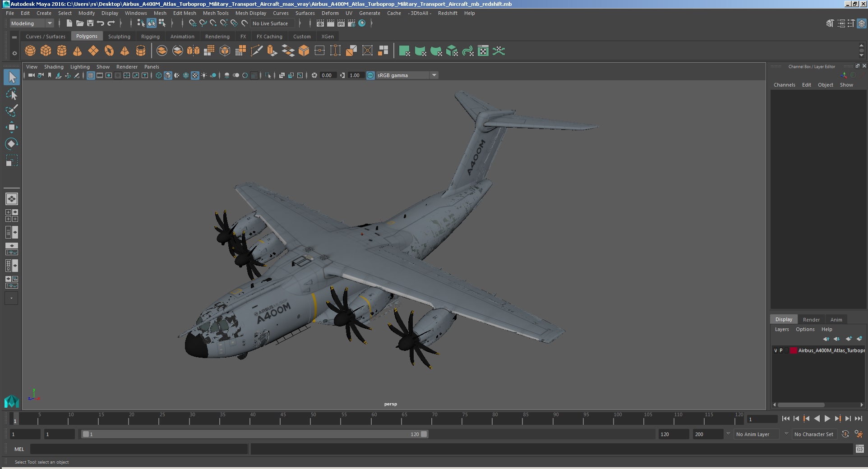Click the Multi-Cut tool shelf icon

(x=257, y=51)
